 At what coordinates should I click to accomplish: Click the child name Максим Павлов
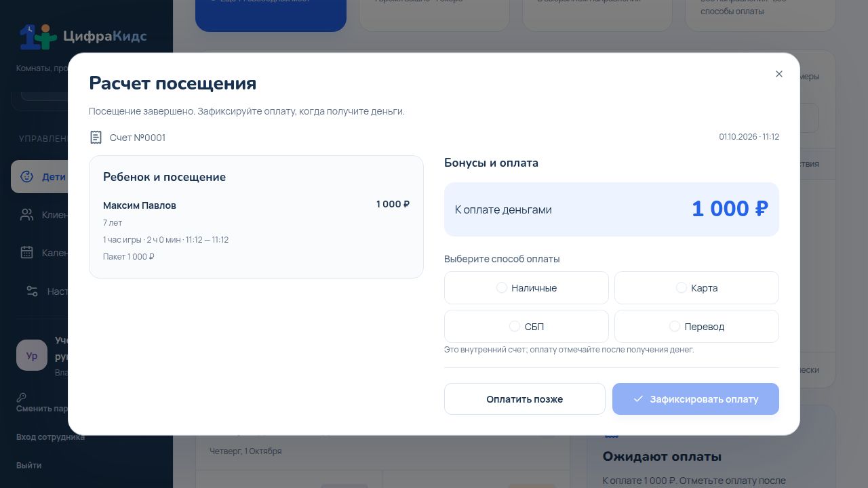coord(140,205)
